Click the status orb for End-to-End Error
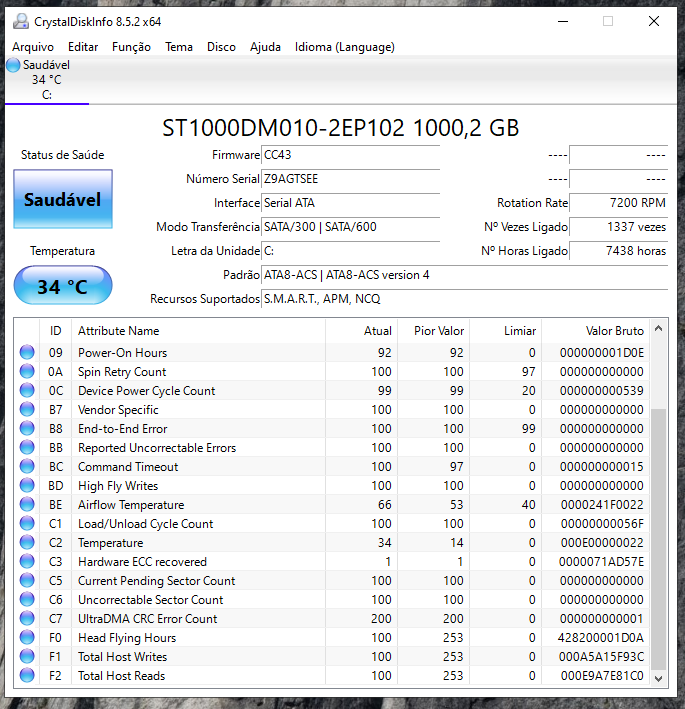This screenshot has height=709, width=685. [x=27, y=428]
